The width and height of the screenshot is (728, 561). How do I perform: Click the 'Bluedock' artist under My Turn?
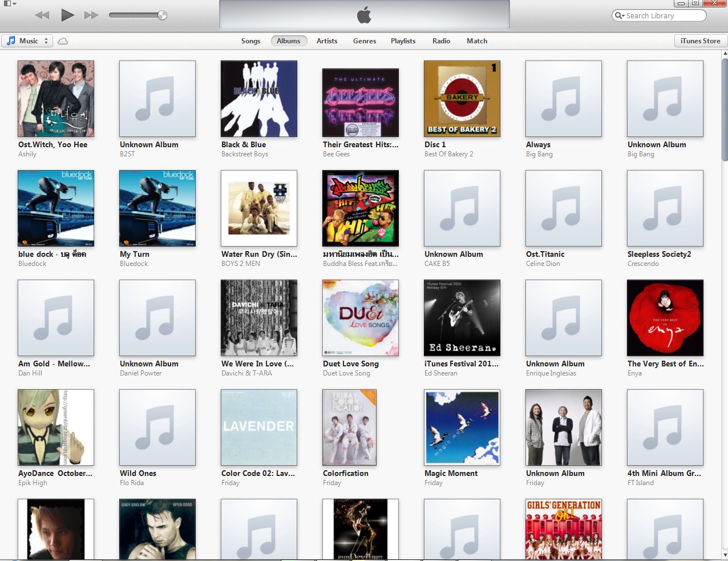[134, 264]
